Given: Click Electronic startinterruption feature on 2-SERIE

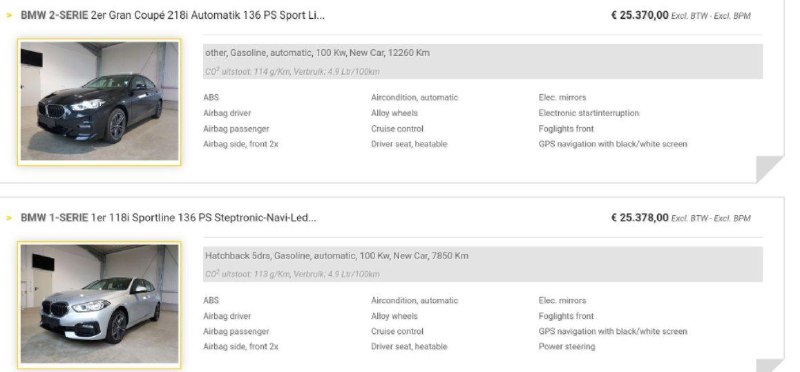Looking at the screenshot, I should 589,113.
